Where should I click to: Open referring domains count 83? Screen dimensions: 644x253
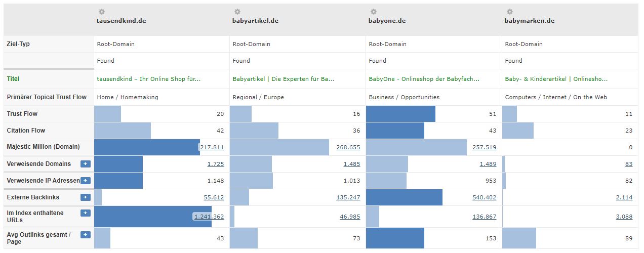click(629, 164)
